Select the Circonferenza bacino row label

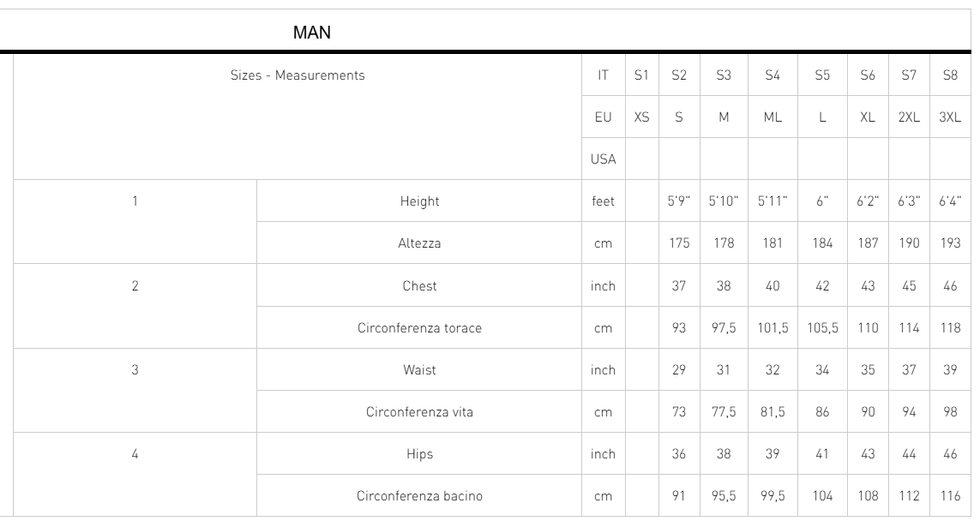pyautogui.click(x=419, y=496)
